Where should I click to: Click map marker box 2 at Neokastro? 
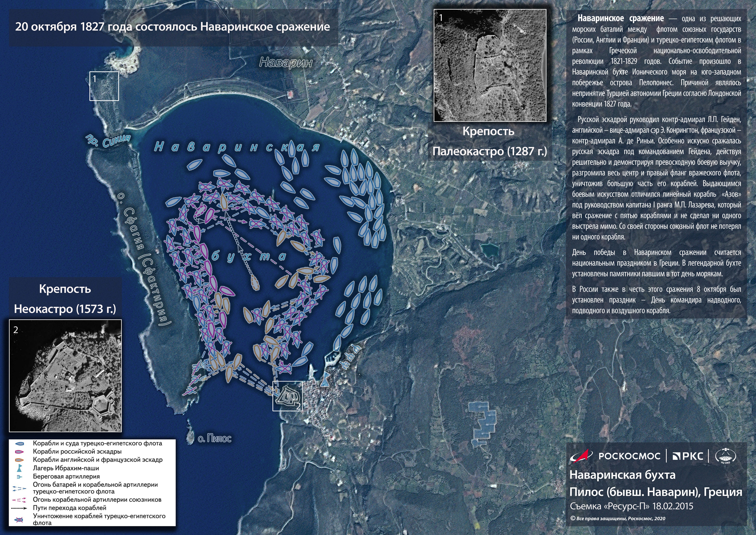(287, 396)
